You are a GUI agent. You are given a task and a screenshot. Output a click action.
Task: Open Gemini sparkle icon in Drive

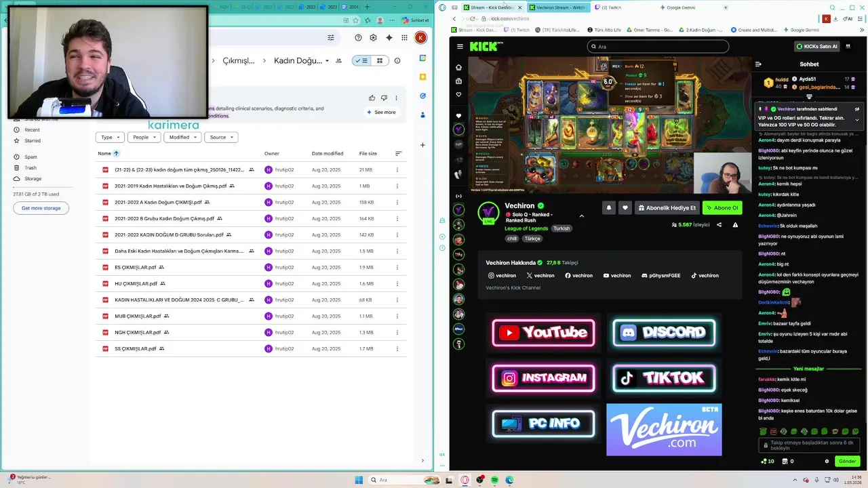coord(389,38)
